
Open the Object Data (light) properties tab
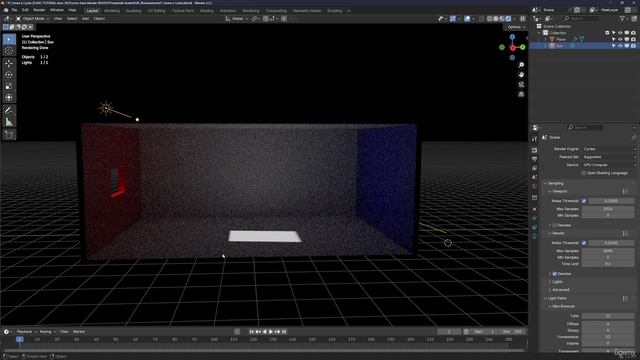coord(534,237)
